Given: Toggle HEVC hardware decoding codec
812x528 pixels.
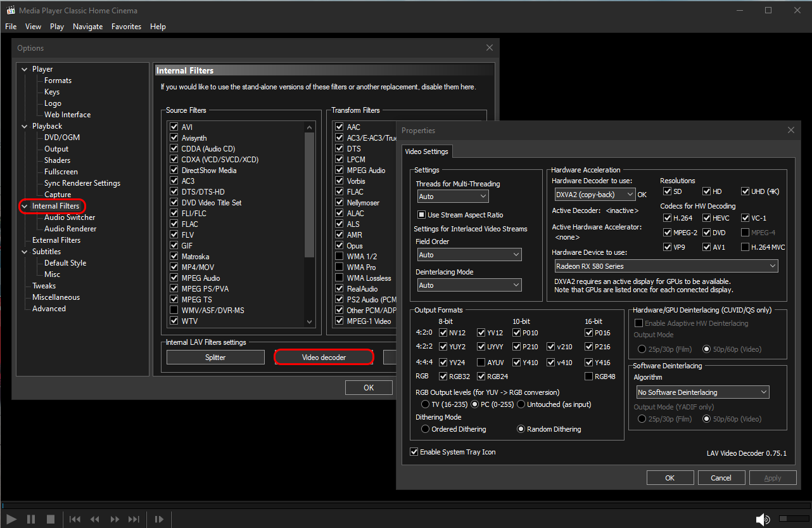Looking at the screenshot, I should coord(706,218).
